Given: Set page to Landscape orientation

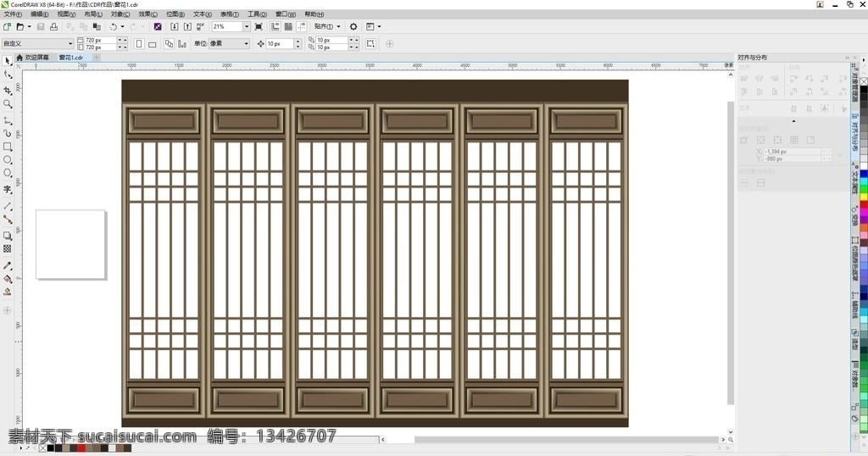Looking at the screenshot, I should pos(153,44).
